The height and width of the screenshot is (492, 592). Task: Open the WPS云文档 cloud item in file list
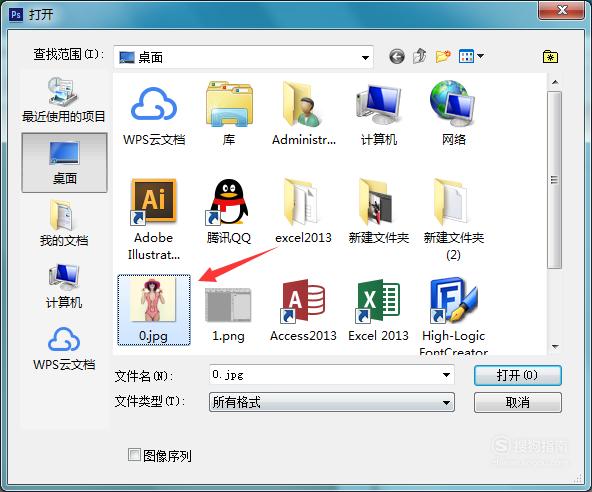click(x=154, y=115)
